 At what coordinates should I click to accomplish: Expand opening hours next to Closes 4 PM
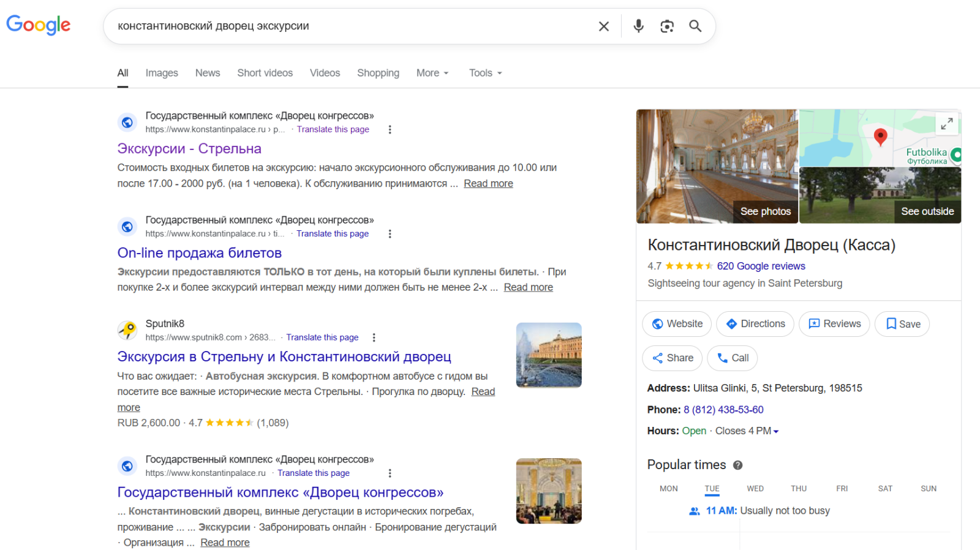(x=776, y=432)
